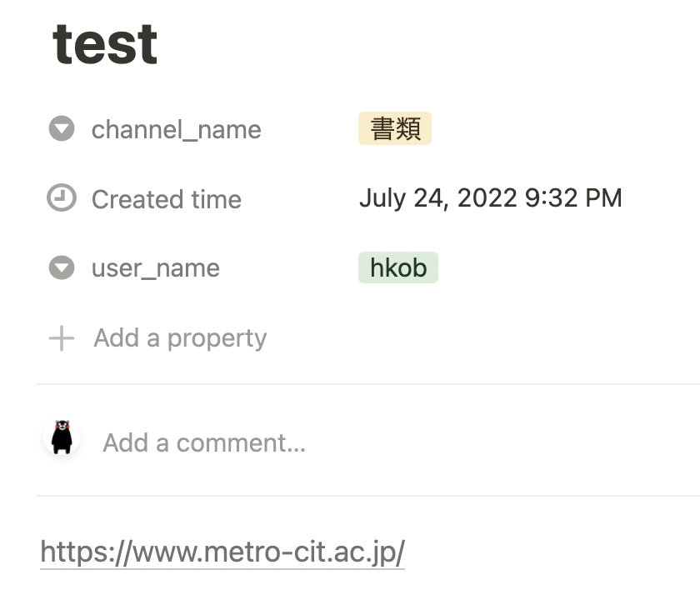The image size is (700, 605).
Task: Click the user_name select property icon
Action: (x=62, y=267)
